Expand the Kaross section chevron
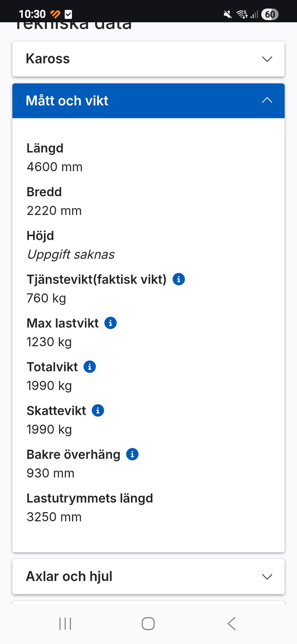The height and width of the screenshot is (644, 297). 267,59
